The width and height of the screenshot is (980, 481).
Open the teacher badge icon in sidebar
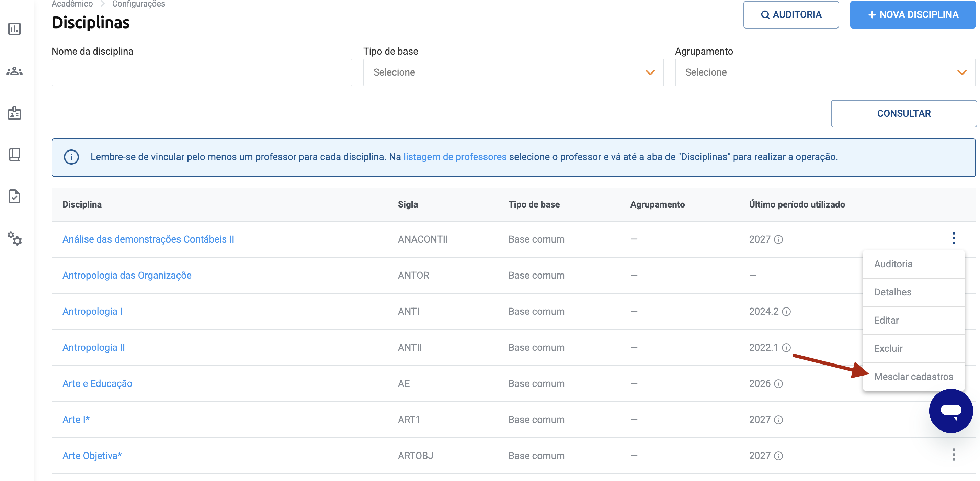(x=14, y=113)
